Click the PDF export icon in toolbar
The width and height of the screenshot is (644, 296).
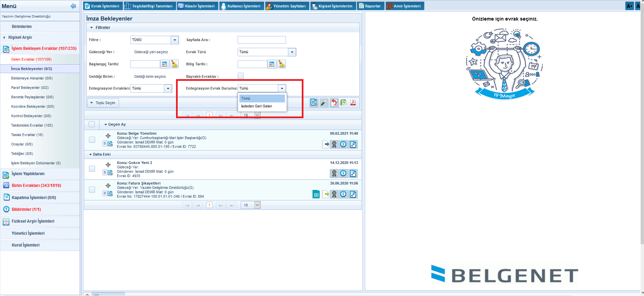(x=353, y=103)
